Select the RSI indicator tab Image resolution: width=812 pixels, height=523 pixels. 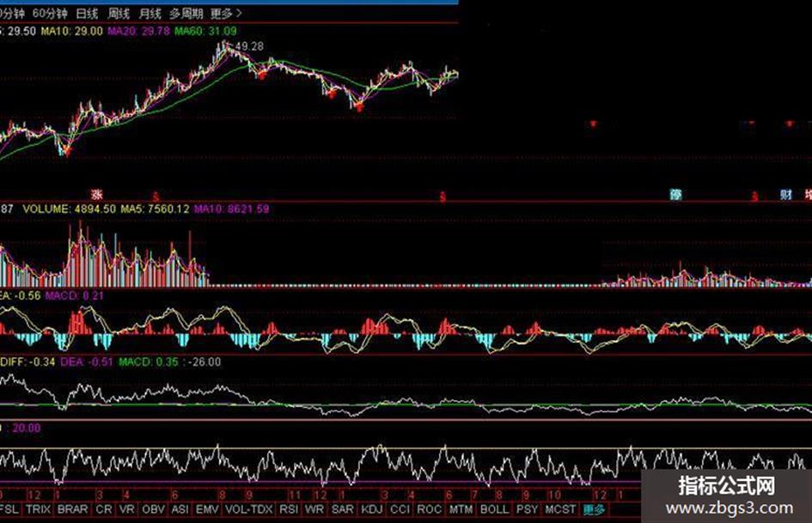coord(289,509)
